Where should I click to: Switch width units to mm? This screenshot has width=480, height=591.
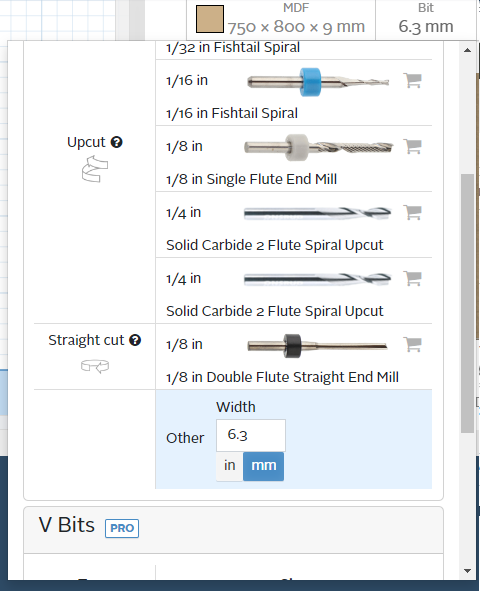click(263, 466)
